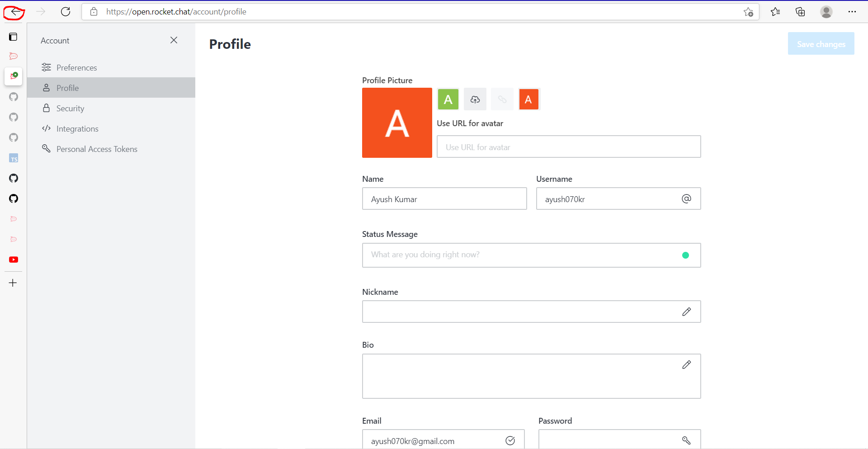
Task: Choose the small orange A avatar option
Action: pyautogui.click(x=529, y=99)
